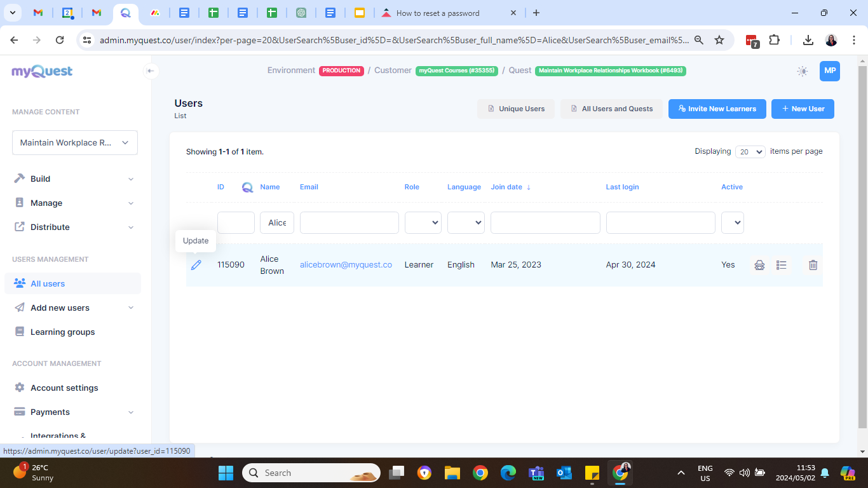Bookmark this page with star icon

[x=719, y=40]
